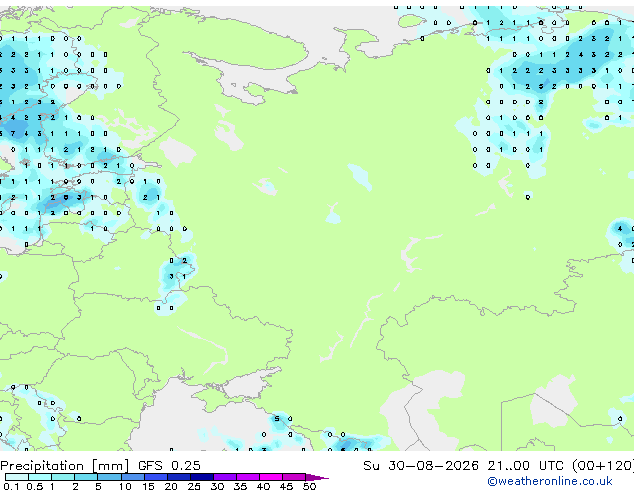Viewport: 634px width, 490px height.
Task: Click the 30 mm purple legend swatch
Action: pyautogui.click(x=224, y=477)
